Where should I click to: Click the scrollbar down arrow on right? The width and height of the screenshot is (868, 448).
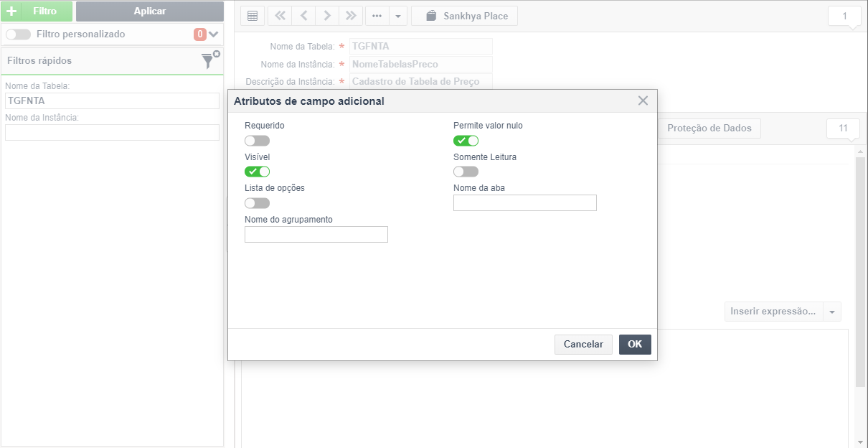click(x=860, y=442)
